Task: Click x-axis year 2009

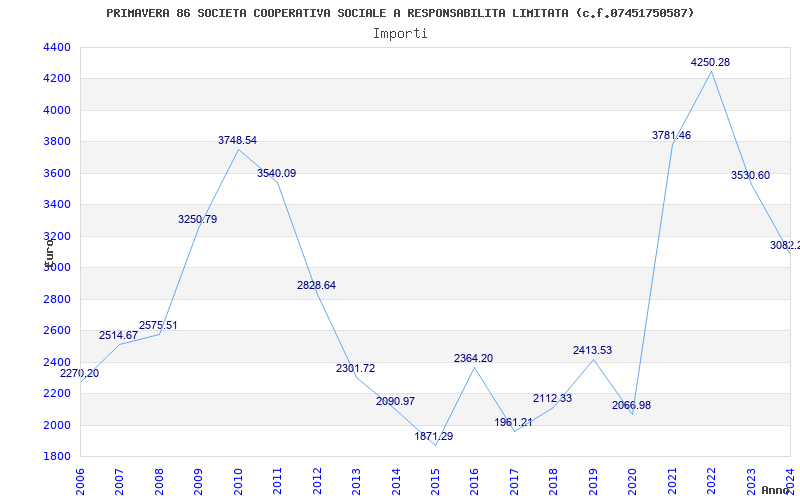Action: click(198, 481)
